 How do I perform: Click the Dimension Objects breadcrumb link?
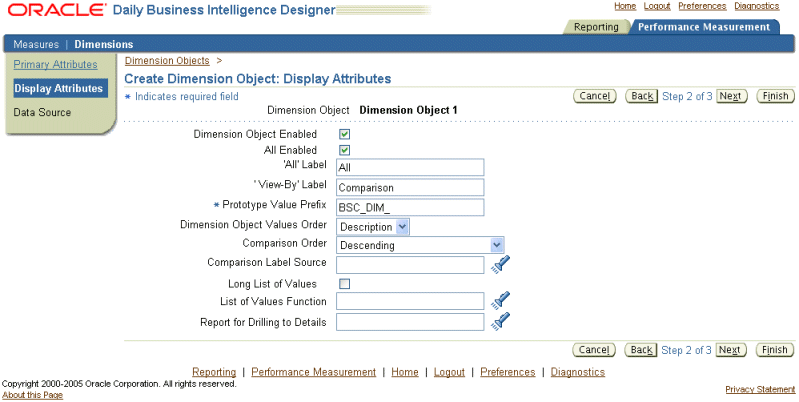(x=167, y=61)
